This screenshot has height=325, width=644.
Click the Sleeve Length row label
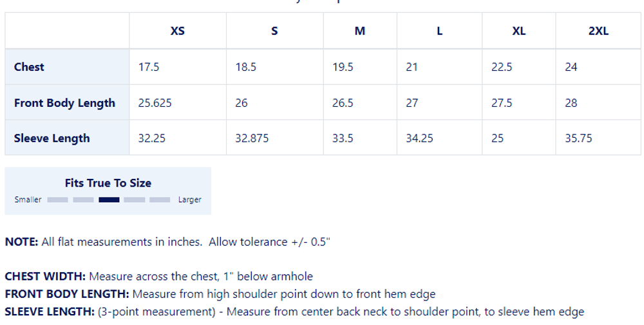[x=52, y=138]
